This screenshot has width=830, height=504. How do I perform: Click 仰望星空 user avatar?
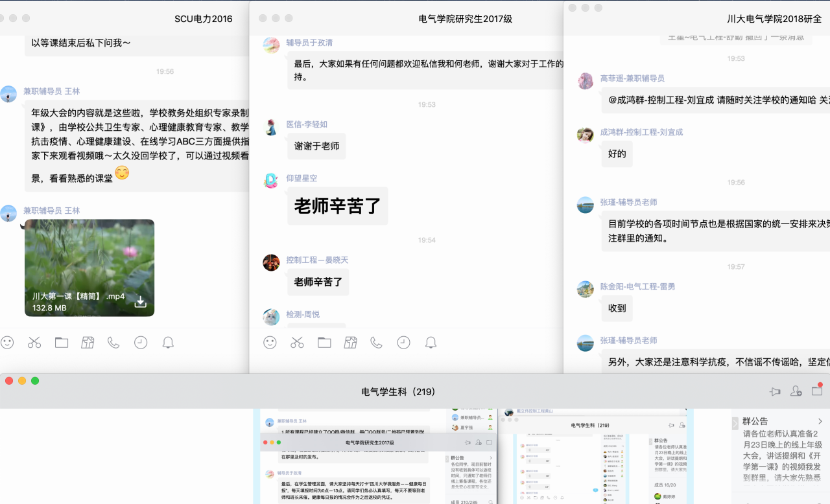271,181
